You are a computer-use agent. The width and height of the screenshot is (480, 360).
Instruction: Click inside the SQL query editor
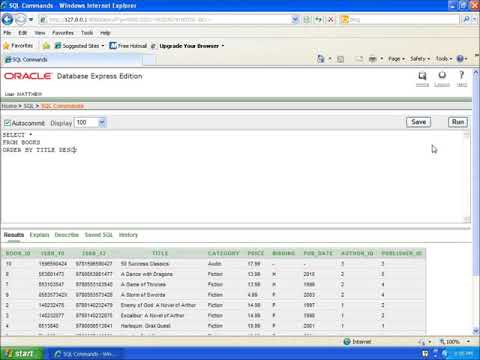[x=233, y=177]
